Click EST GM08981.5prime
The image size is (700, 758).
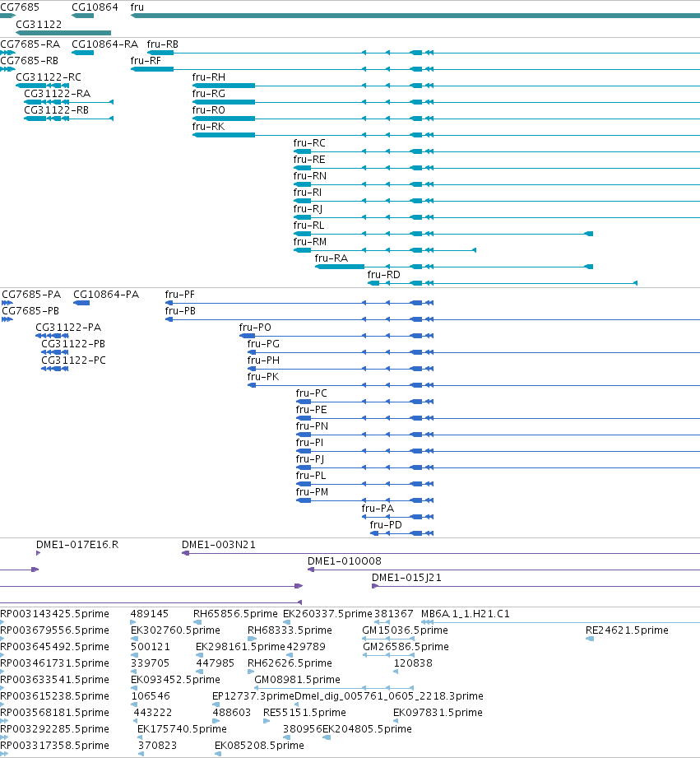click(x=297, y=679)
